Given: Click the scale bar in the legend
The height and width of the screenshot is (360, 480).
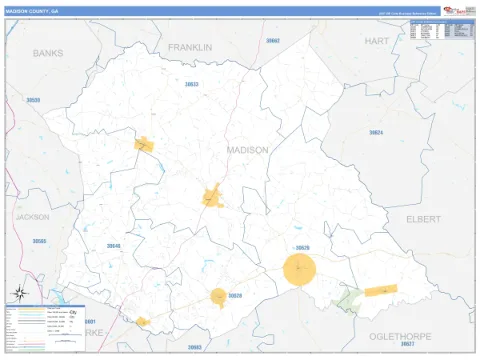Looking at the screenshot, I should (x=65, y=335).
